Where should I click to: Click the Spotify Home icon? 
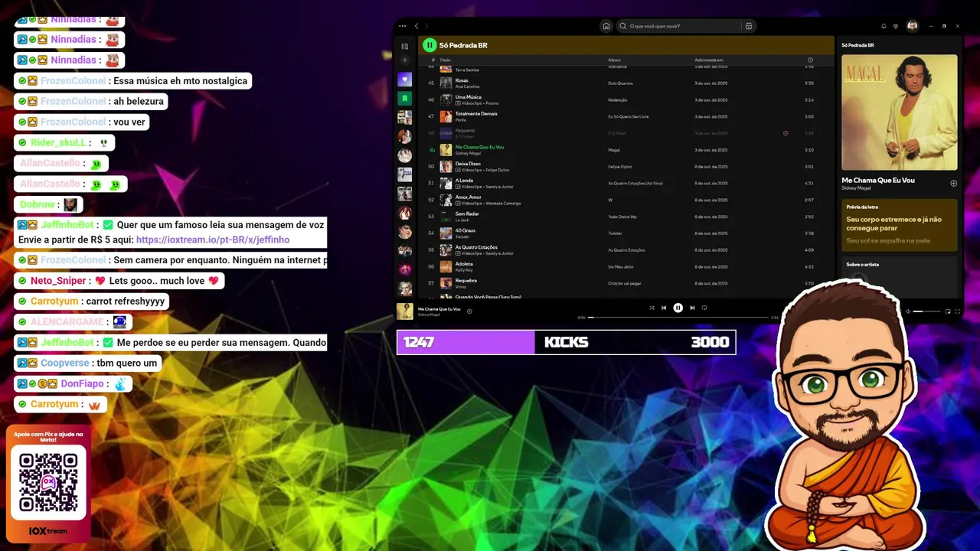pos(606,26)
